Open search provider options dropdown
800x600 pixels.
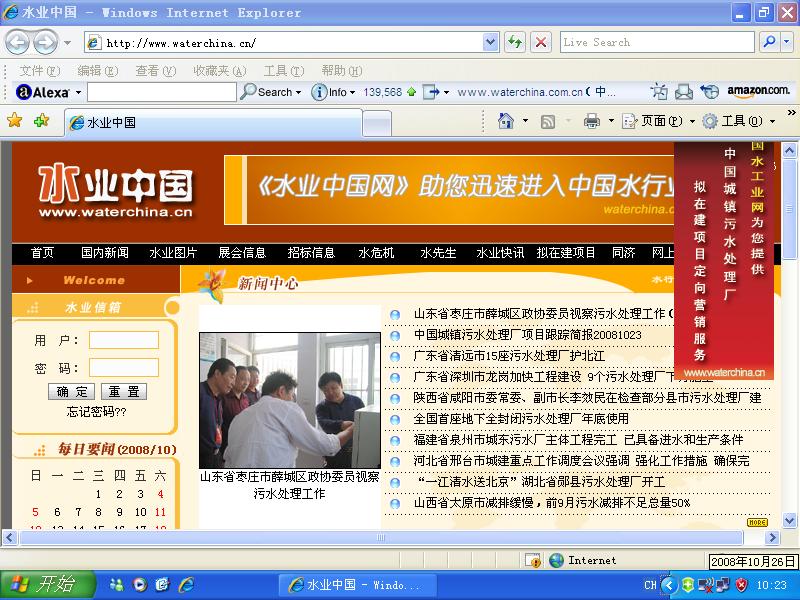[787, 42]
